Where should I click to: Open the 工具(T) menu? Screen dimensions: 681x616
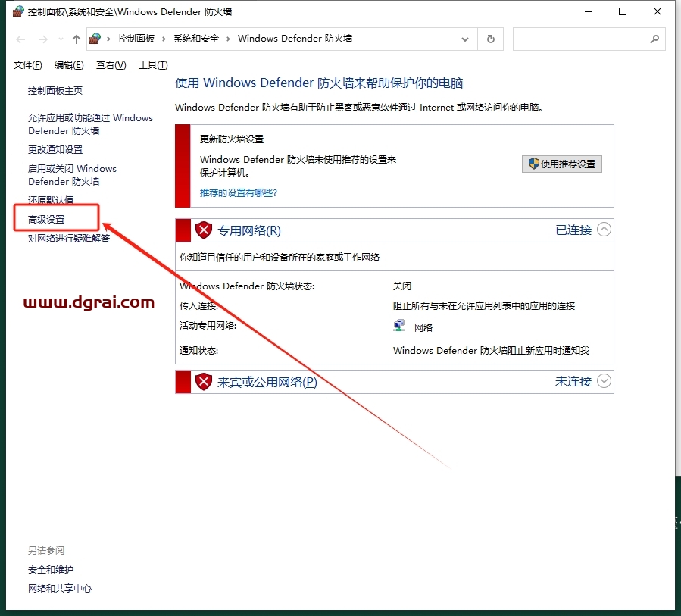[x=153, y=65]
